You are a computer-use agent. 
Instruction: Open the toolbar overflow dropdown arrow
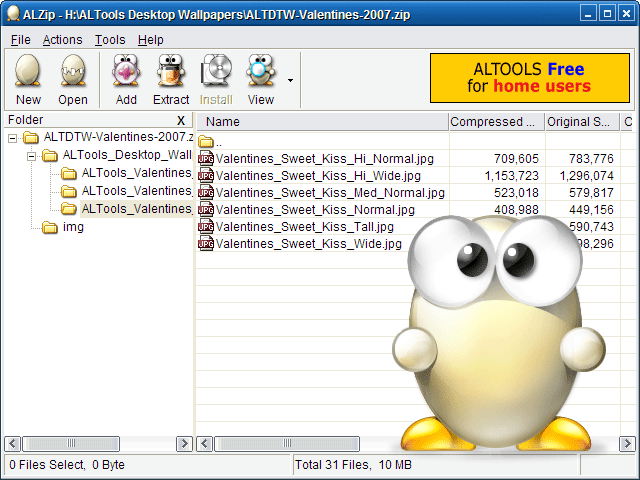click(x=290, y=80)
